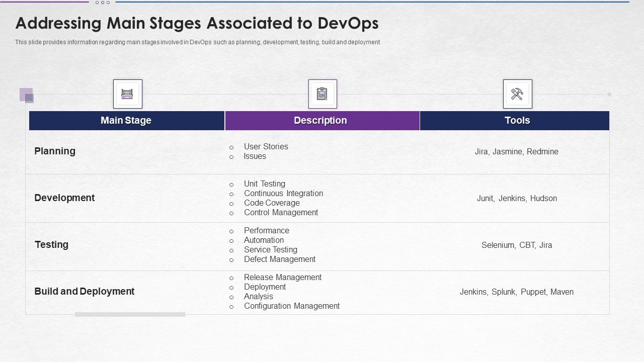This screenshot has width=644, height=362.
Task: Select the Tools header cell
Action: (515, 121)
